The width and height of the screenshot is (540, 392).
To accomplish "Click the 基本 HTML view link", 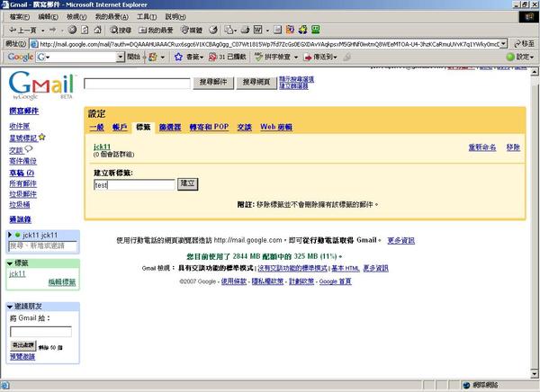I will 346,269.
